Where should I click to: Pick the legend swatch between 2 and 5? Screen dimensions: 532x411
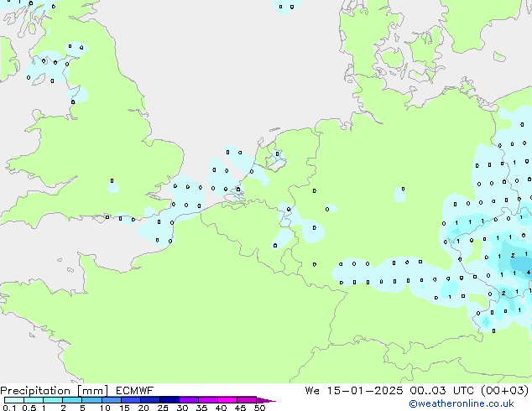(72, 400)
